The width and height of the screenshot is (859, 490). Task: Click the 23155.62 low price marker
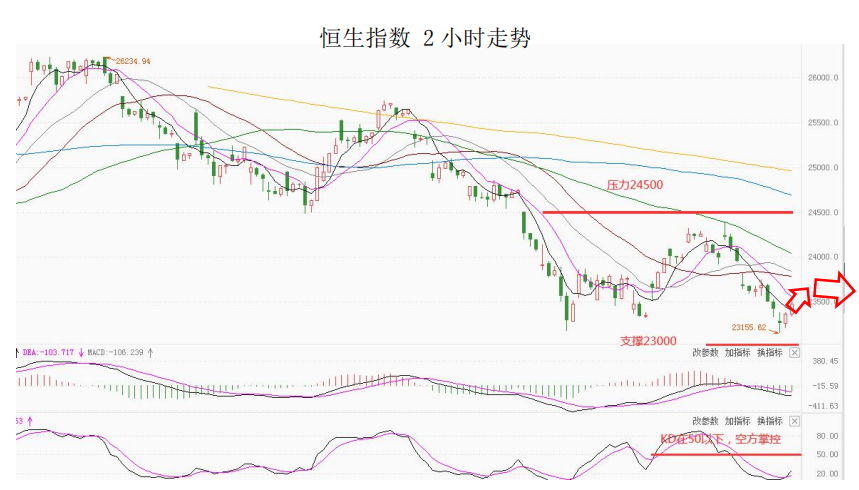[x=749, y=327]
